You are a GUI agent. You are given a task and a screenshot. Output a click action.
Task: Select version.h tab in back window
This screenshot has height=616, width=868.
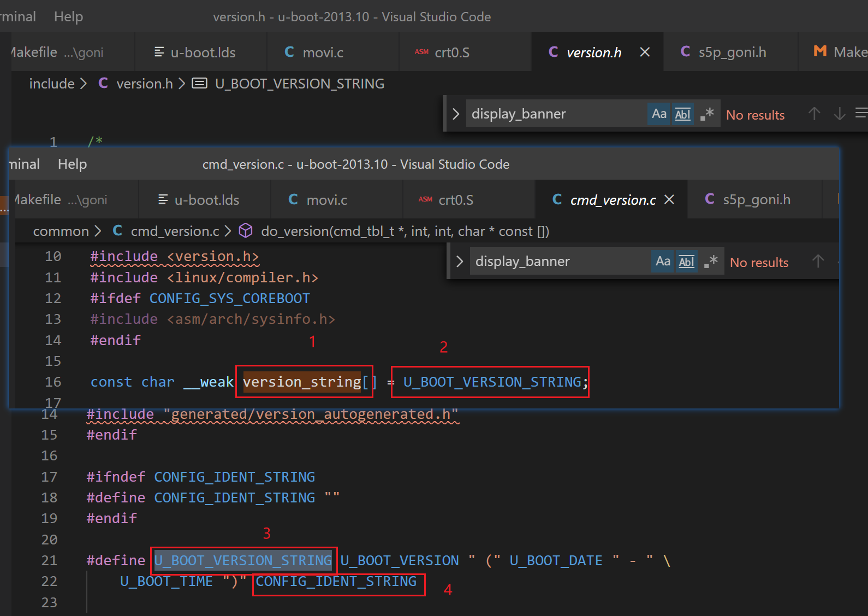pos(597,52)
